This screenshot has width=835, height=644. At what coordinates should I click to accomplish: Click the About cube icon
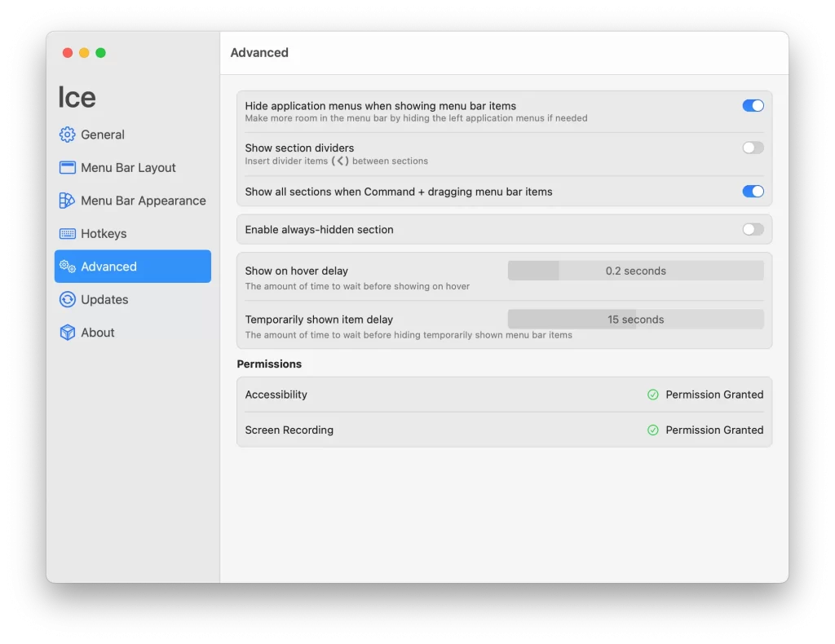click(67, 333)
